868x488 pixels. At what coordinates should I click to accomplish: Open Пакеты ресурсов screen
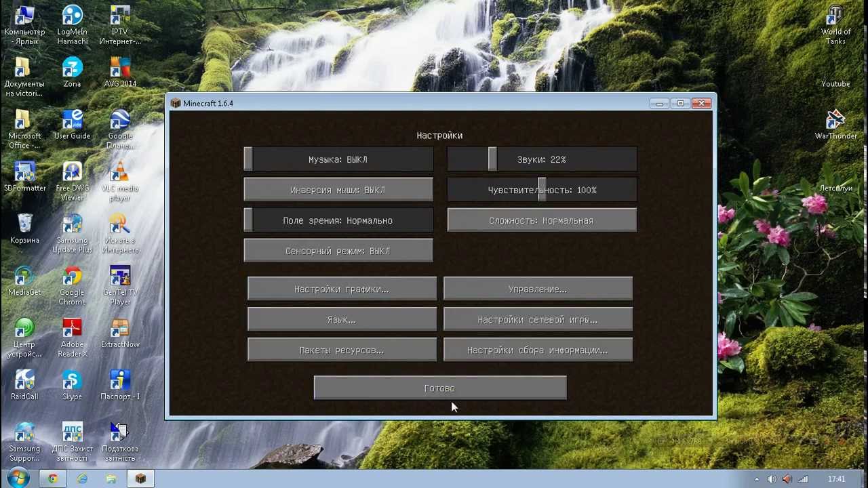(342, 350)
